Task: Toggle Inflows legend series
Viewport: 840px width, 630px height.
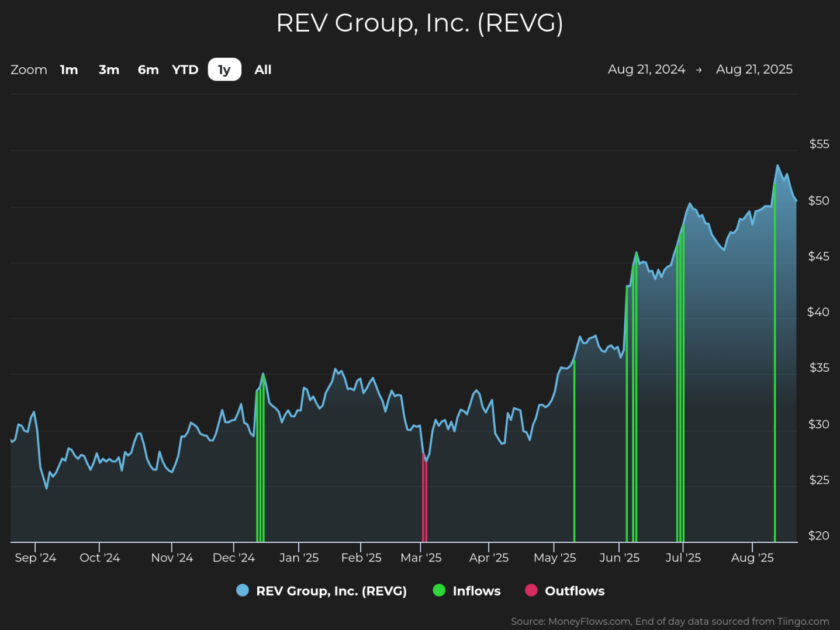Action: click(467, 591)
